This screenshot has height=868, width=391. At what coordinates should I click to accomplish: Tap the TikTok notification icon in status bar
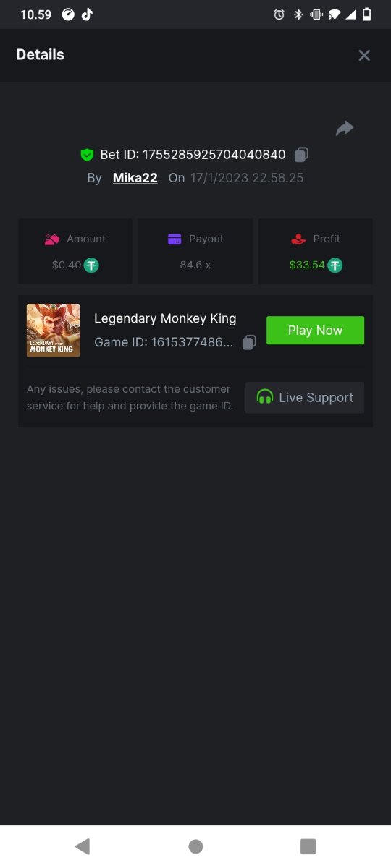87,14
